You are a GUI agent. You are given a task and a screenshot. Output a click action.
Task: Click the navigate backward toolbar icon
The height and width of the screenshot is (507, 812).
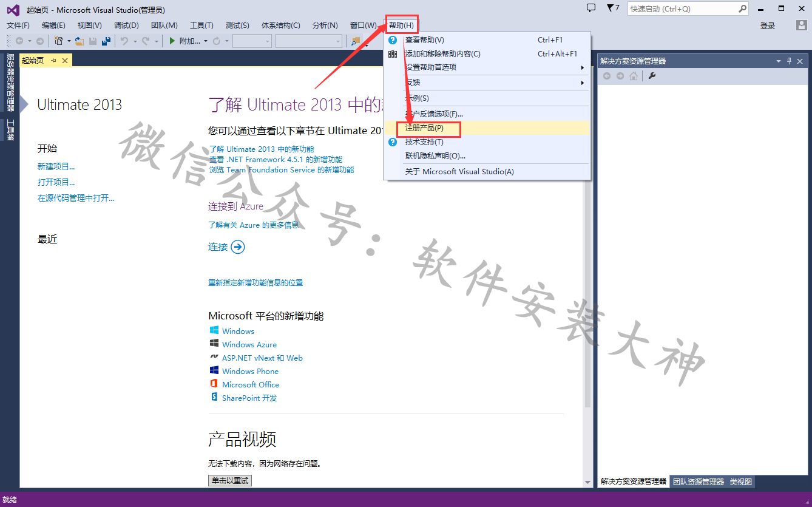coord(19,41)
